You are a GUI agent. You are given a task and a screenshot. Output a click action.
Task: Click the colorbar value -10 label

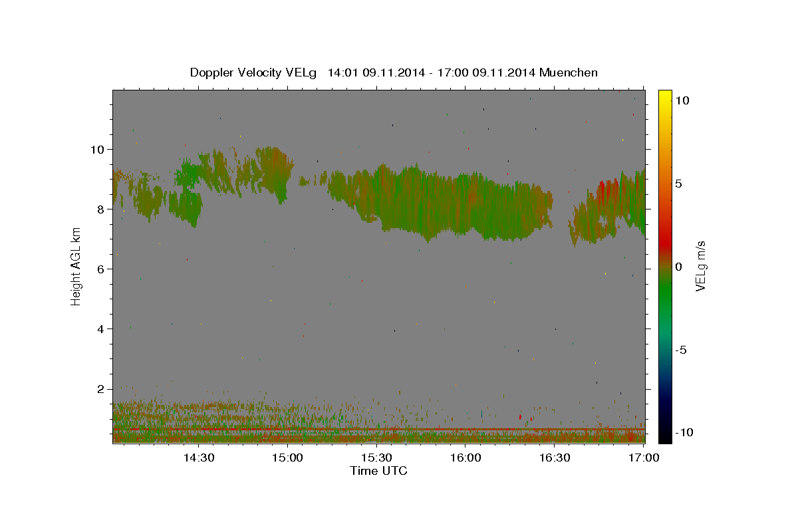click(683, 433)
